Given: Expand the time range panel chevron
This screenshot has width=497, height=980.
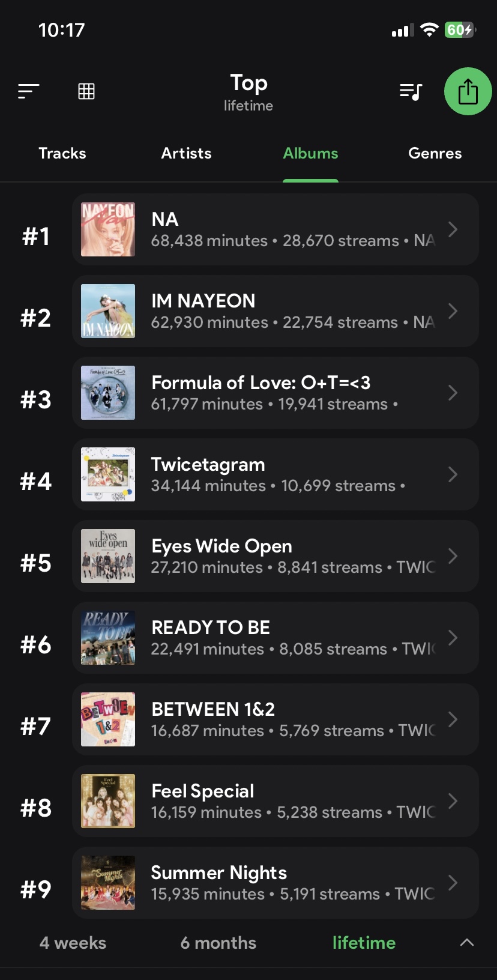Looking at the screenshot, I should [x=467, y=943].
